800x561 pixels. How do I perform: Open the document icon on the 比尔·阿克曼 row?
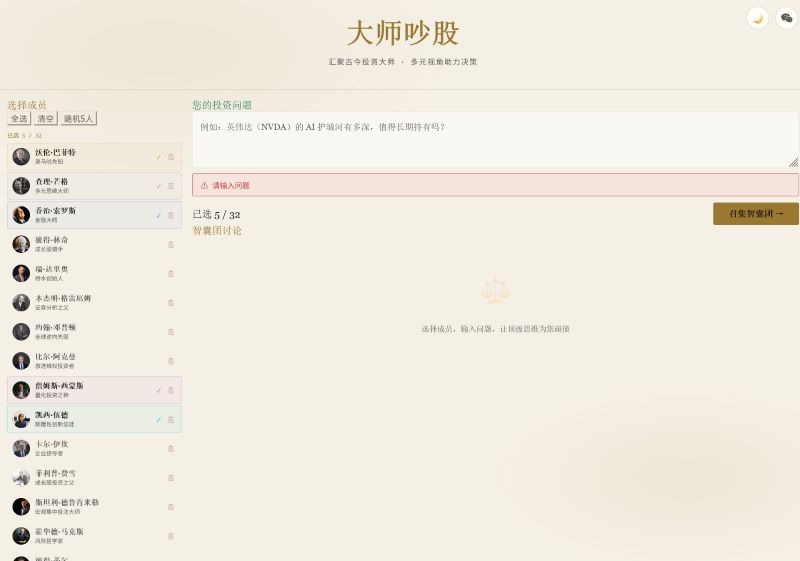pyautogui.click(x=171, y=361)
